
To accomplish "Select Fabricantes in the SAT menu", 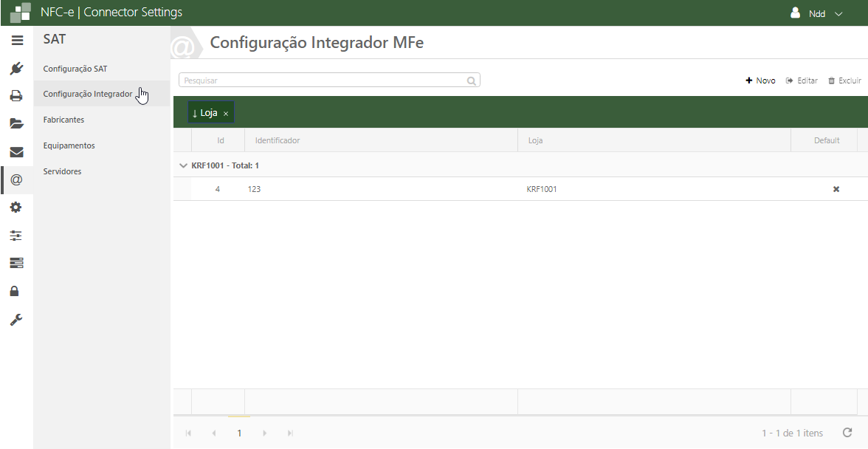I will (x=63, y=119).
